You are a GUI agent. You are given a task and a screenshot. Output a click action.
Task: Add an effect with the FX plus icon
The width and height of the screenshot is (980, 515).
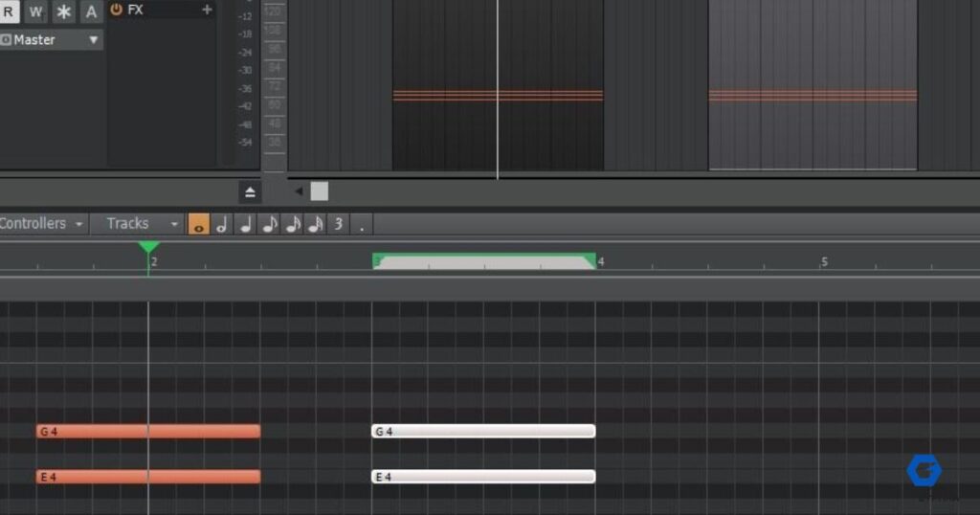coord(207,10)
